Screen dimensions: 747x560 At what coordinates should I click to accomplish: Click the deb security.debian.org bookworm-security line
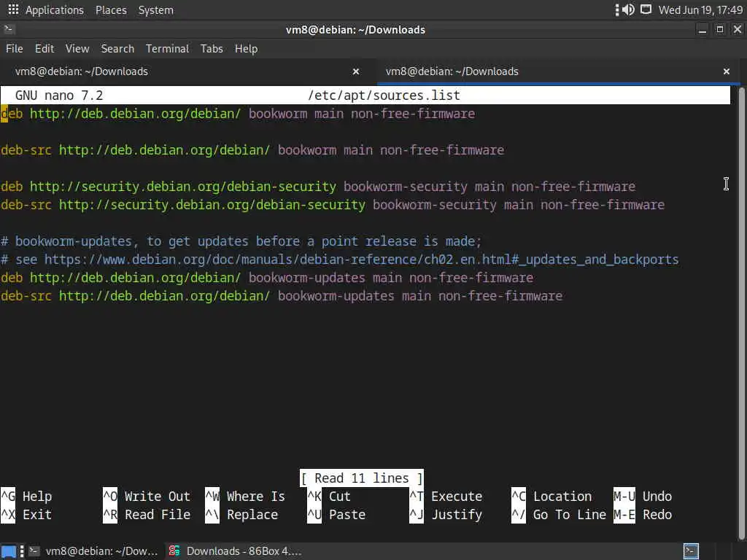[x=318, y=187]
